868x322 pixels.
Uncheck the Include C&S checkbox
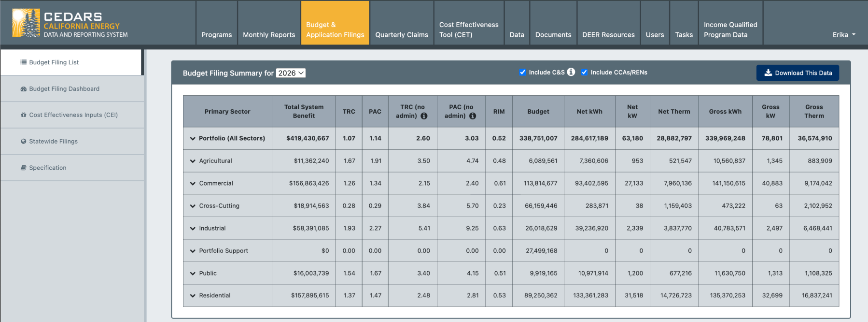coord(522,73)
